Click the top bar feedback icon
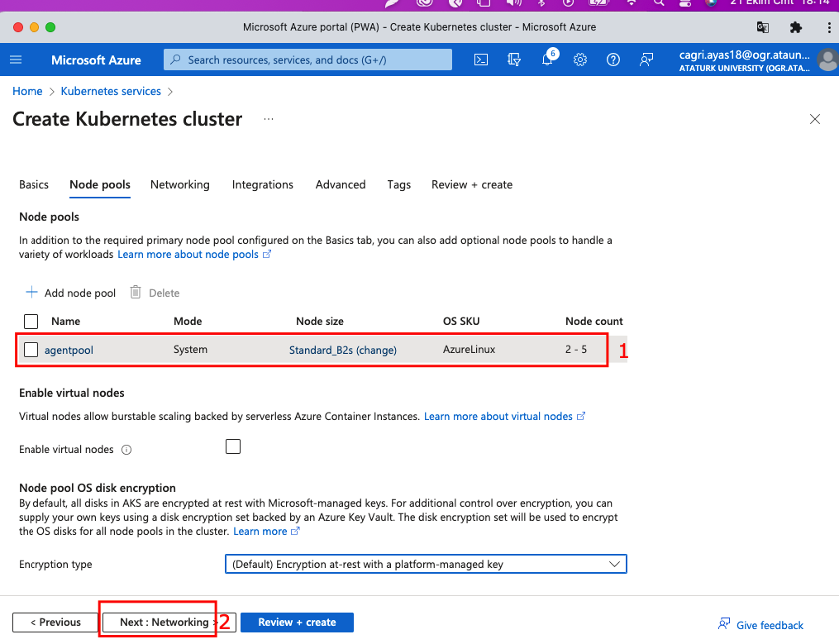 [x=646, y=60]
